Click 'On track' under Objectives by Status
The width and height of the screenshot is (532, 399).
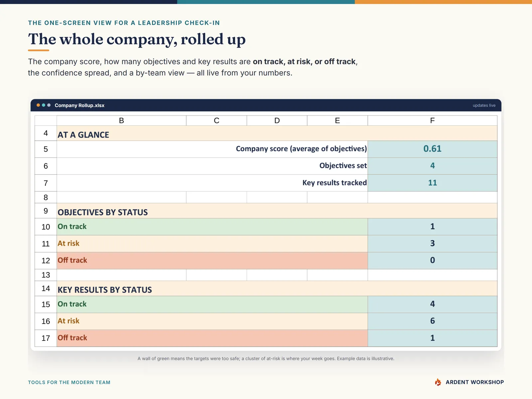click(72, 226)
